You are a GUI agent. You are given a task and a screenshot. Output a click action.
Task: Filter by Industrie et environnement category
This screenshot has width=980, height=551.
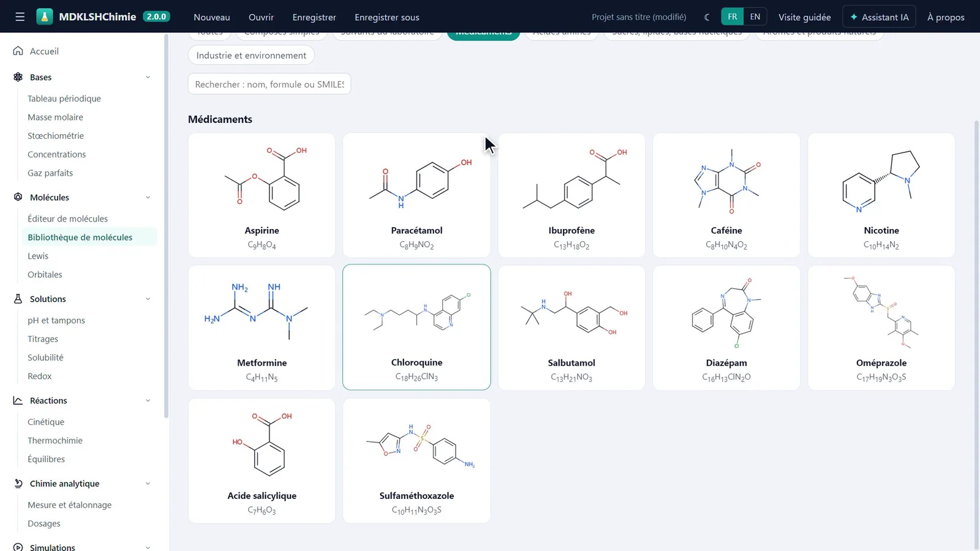click(251, 55)
